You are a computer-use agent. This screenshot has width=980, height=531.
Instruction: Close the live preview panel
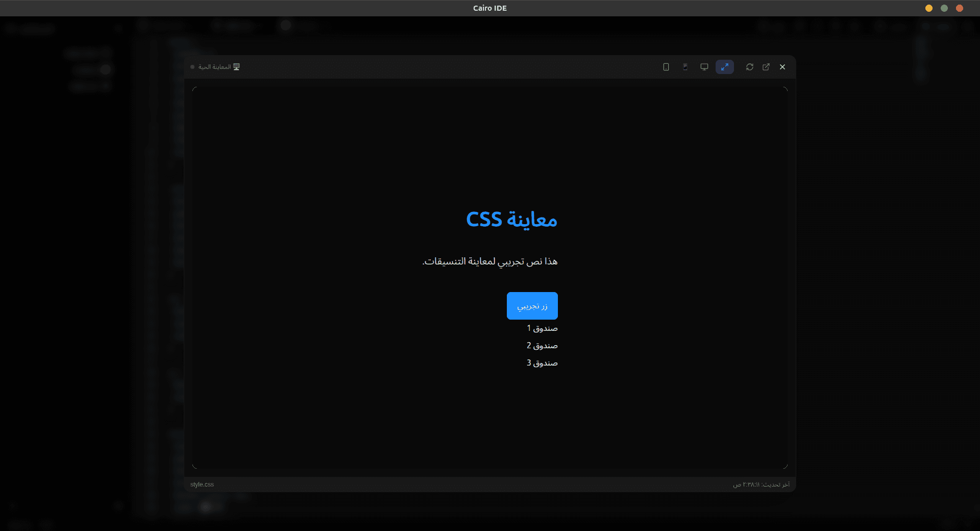coord(782,67)
